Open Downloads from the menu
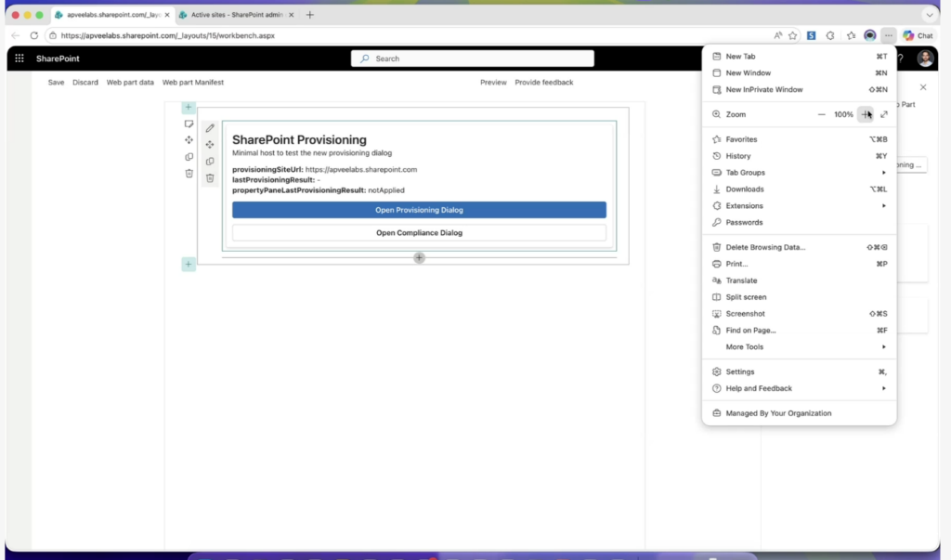Viewport: 951px width, 560px height. [x=799, y=189]
